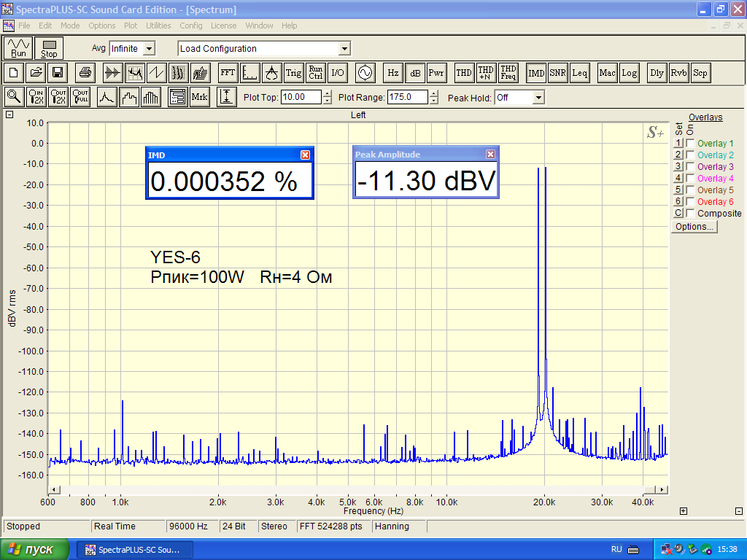This screenshot has height=560, width=747.
Task: Click the overlay Options... button
Action: click(x=694, y=227)
